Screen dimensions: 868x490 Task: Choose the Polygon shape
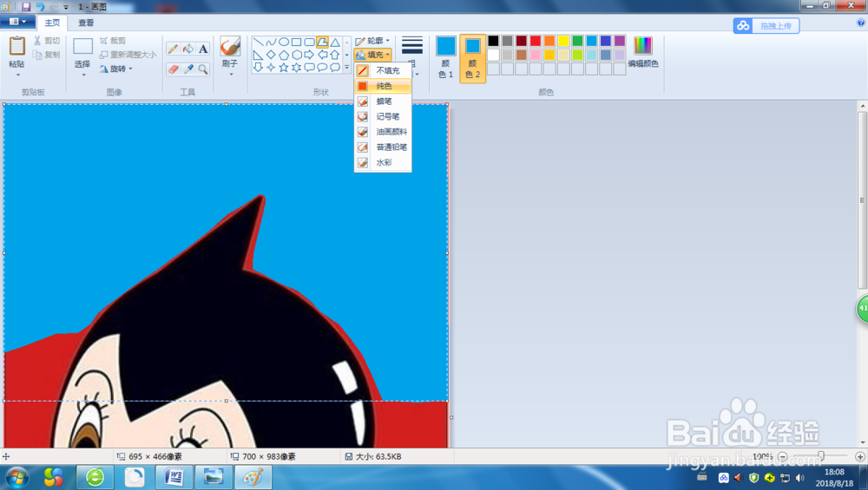coord(322,42)
